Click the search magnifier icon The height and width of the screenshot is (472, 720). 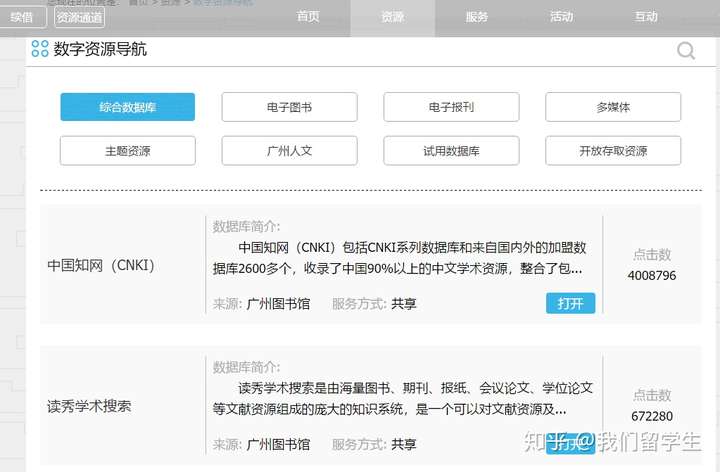tap(686, 51)
